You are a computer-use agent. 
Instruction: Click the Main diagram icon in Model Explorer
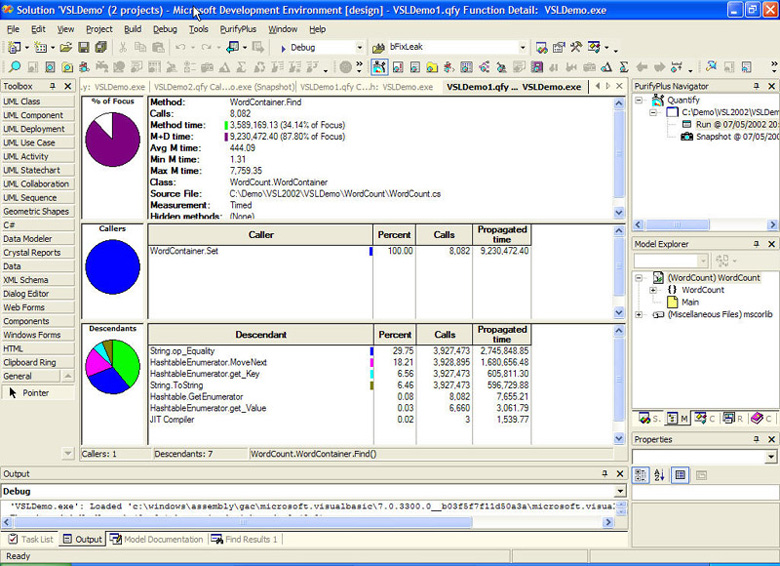pos(673,302)
